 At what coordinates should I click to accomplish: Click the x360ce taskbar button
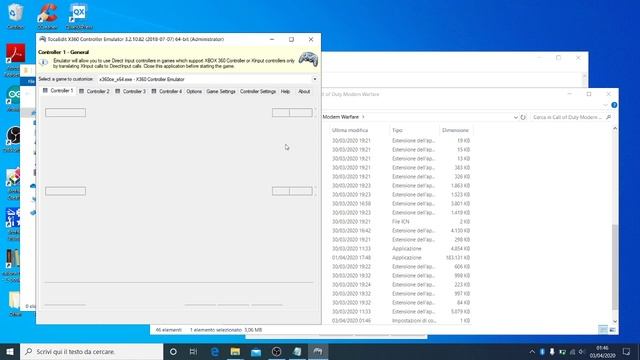(318, 351)
